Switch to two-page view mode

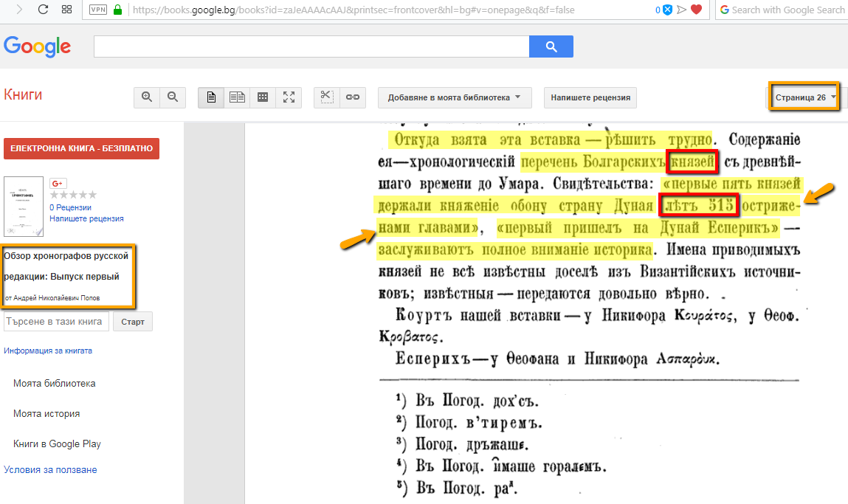237,97
